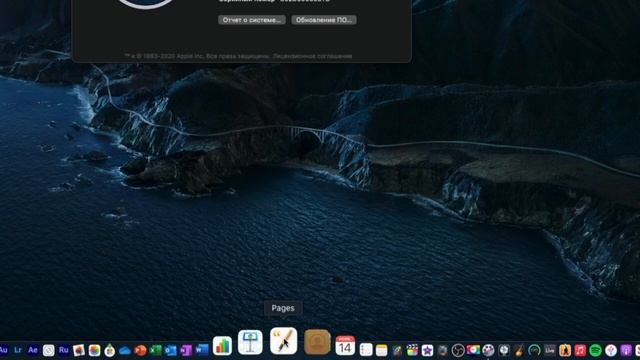Launch Microsoft PowerPoint from the dock
640x360 pixels.
140,350
